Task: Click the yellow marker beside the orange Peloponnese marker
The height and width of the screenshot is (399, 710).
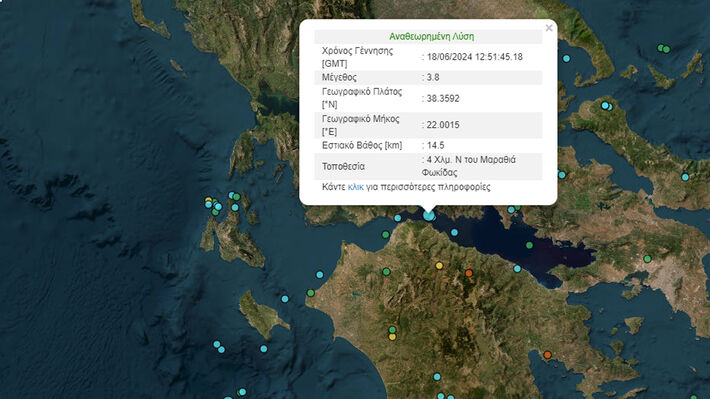Action: [439, 266]
